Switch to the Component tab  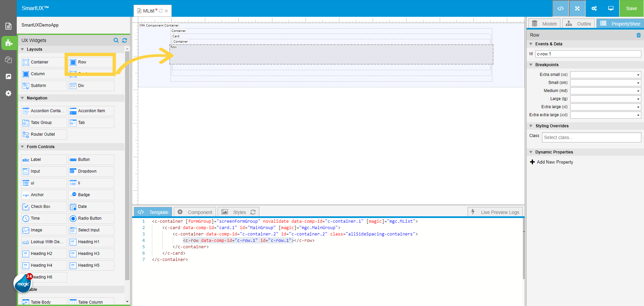click(195, 212)
